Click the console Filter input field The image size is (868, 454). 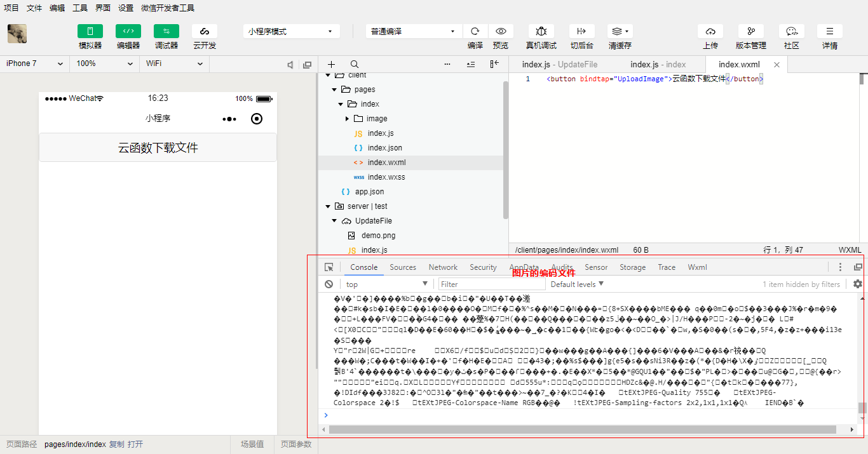(x=488, y=284)
